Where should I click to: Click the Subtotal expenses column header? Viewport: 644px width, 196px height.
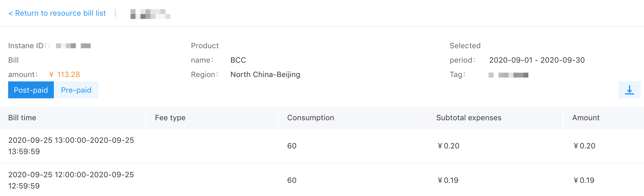[469, 118]
